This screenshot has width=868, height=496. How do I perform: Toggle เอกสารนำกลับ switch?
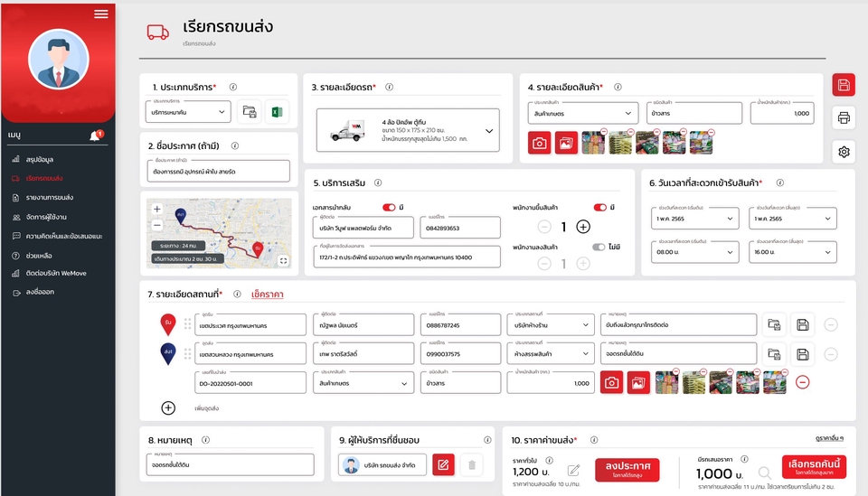point(389,208)
